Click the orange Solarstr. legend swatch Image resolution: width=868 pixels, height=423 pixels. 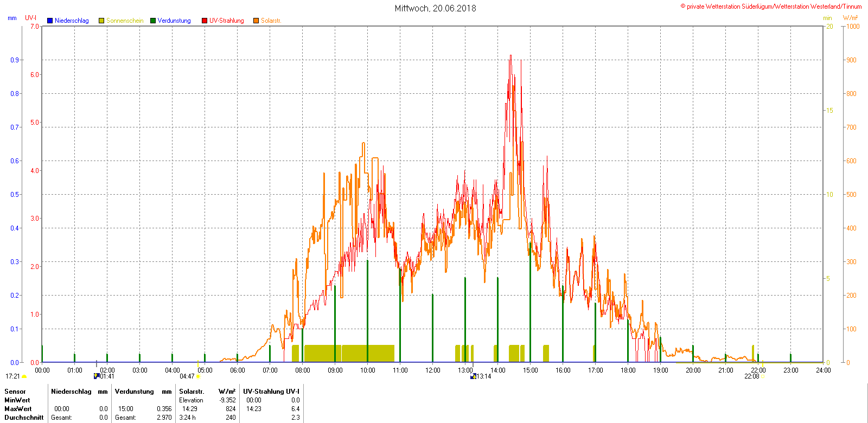[x=256, y=21]
